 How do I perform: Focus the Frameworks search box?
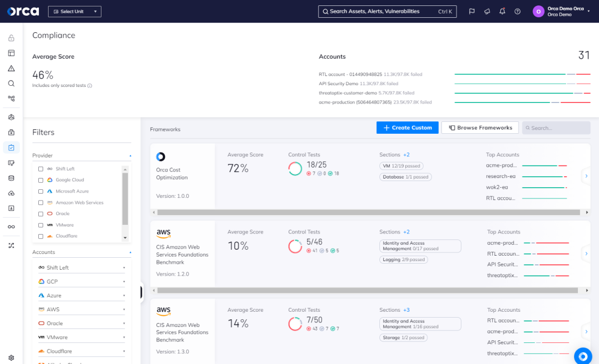pyautogui.click(x=556, y=128)
